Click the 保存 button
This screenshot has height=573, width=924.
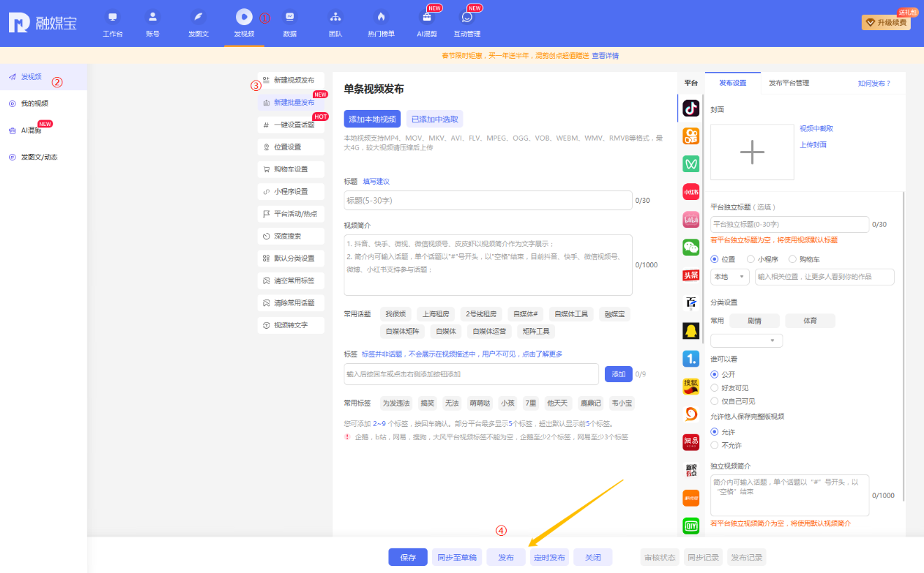(408, 558)
